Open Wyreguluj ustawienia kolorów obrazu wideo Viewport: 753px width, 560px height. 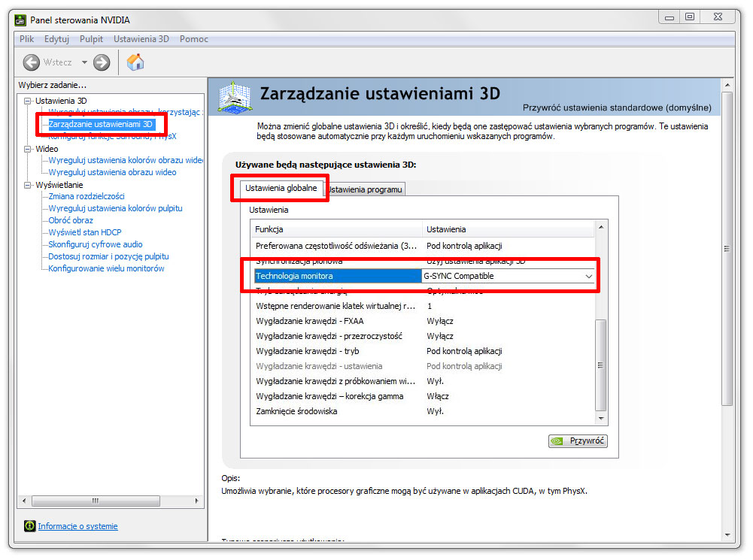tap(126, 160)
